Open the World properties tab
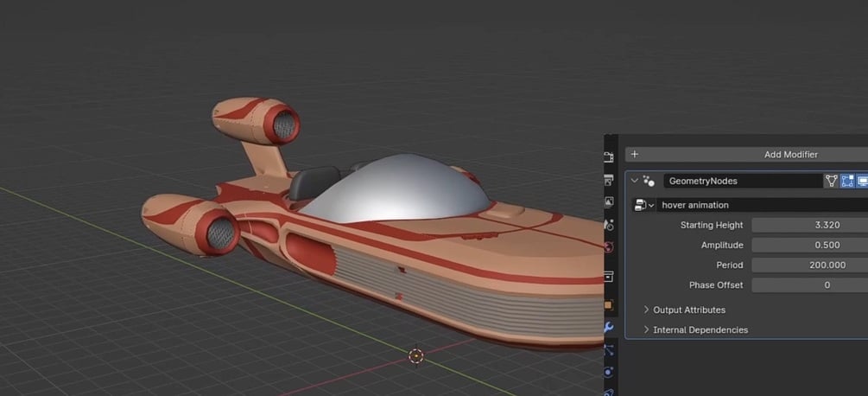868x396 pixels. pos(609,246)
